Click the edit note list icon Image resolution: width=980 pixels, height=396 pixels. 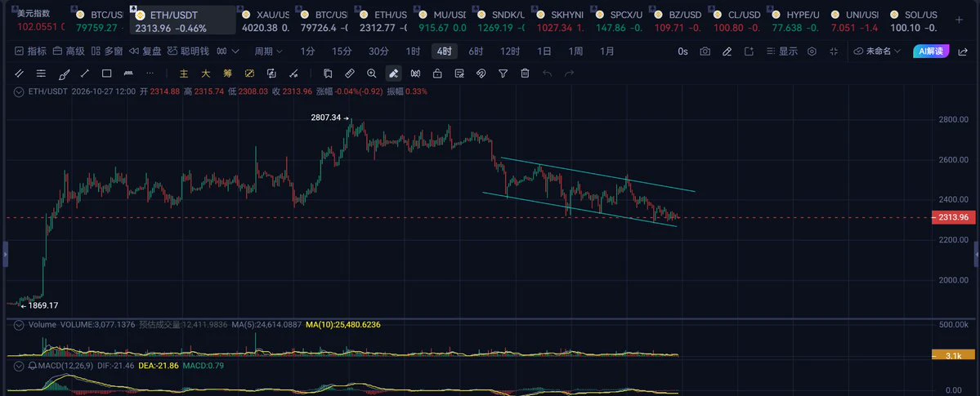pos(459,73)
